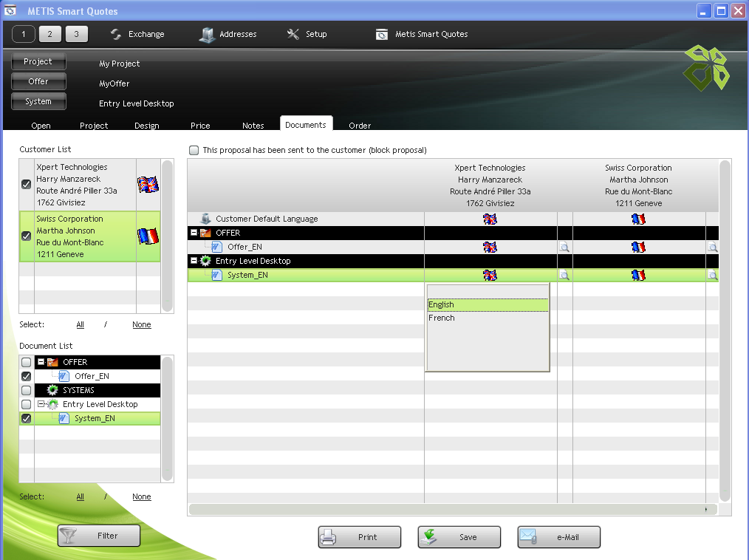Viewport: 749px width, 560px height.
Task: Preview Offer_EN for Xpert Technologies magnifier
Action: pyautogui.click(x=564, y=247)
